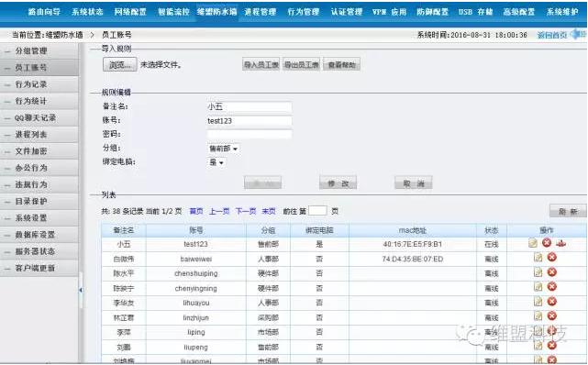The image size is (588, 365).
Task: Delete the chenshuiping account row
Action: pos(551,272)
